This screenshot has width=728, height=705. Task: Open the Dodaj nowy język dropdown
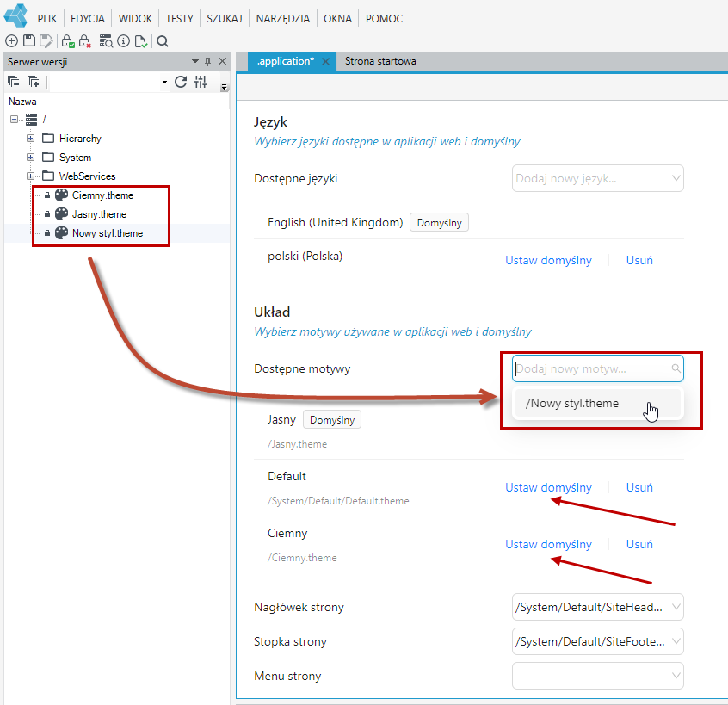click(x=597, y=178)
